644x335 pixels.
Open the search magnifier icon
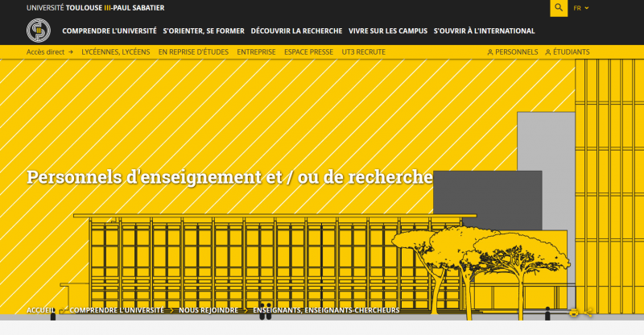(559, 8)
